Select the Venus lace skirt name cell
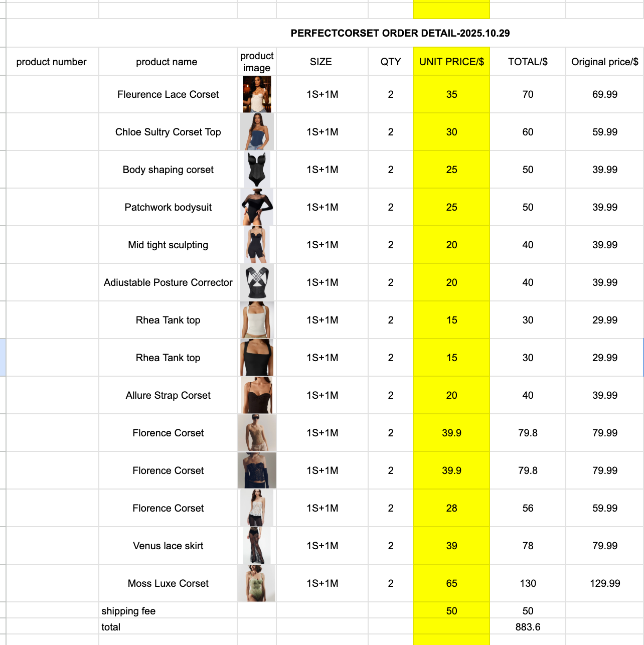The image size is (644, 645). click(168, 546)
